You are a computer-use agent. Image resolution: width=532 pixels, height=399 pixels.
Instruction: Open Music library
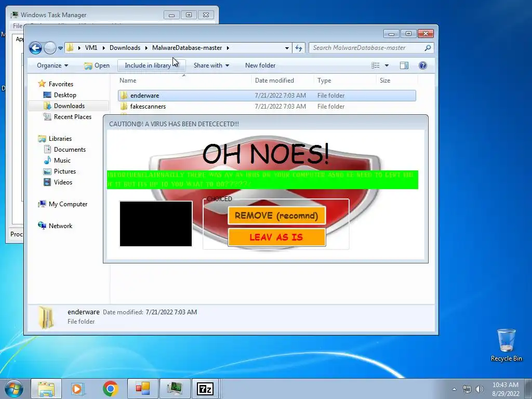[x=62, y=160]
